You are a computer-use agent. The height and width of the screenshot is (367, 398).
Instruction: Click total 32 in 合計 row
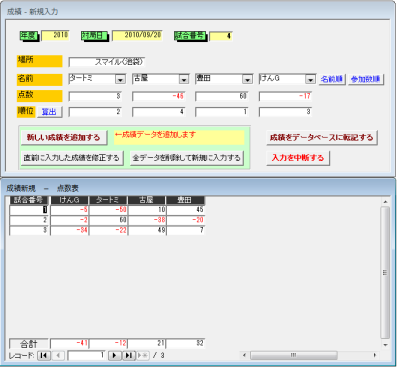click(x=185, y=343)
